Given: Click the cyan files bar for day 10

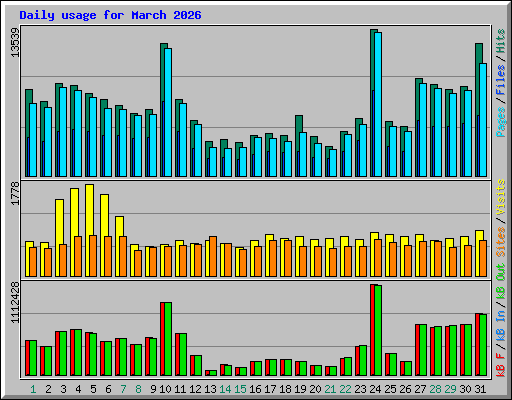Looking at the screenshot, I should pos(168,112).
